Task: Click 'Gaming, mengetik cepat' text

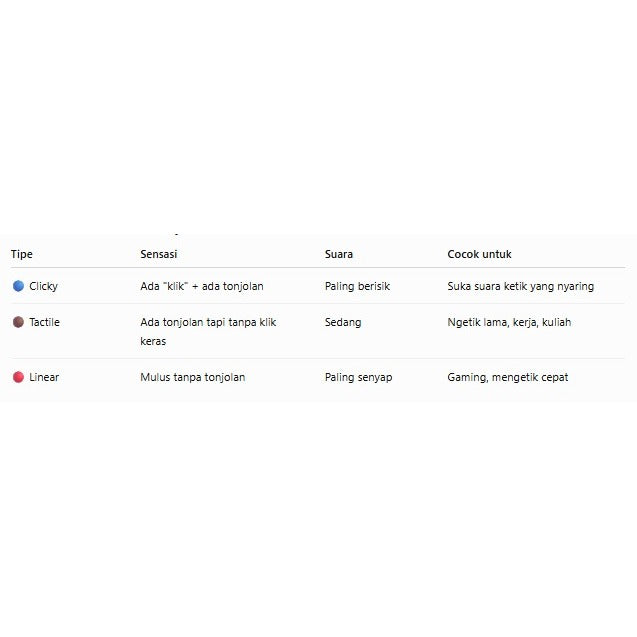Action: [x=507, y=377]
